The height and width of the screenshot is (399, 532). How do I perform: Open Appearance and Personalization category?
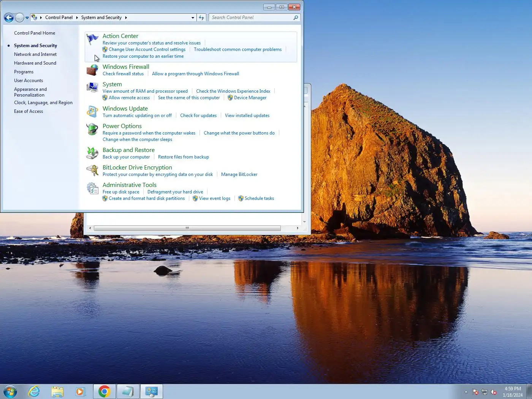point(30,92)
